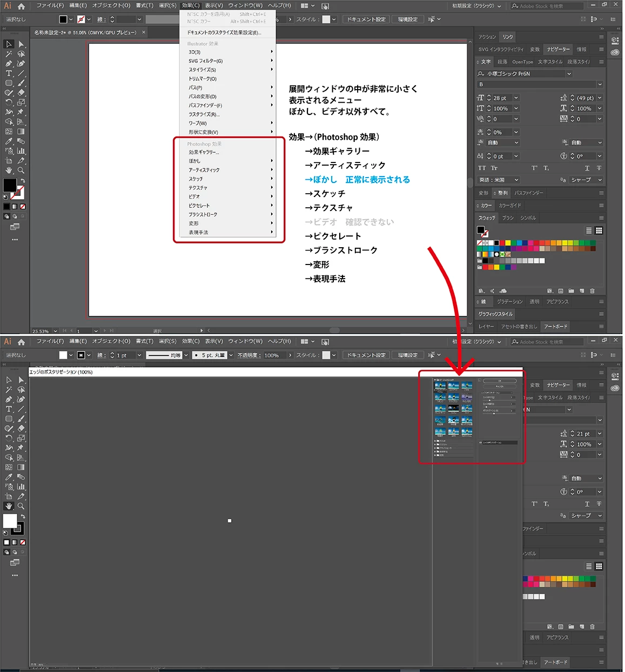Open the ウィンドウ(W) menu in bottom window

245,341
